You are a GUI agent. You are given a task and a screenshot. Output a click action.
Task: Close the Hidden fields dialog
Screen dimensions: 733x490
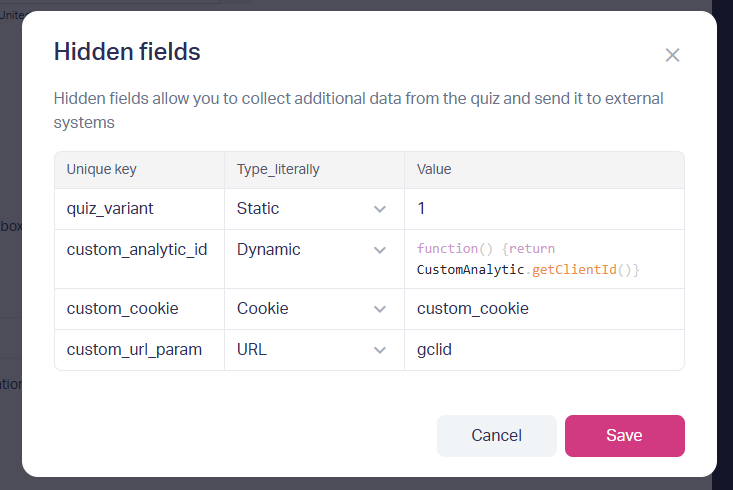pos(672,55)
